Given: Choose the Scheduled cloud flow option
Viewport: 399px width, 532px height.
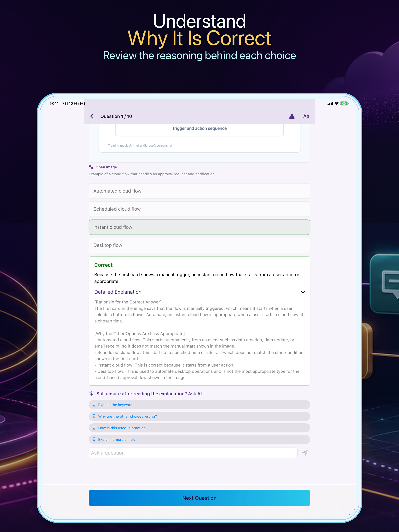Looking at the screenshot, I should pos(199,209).
